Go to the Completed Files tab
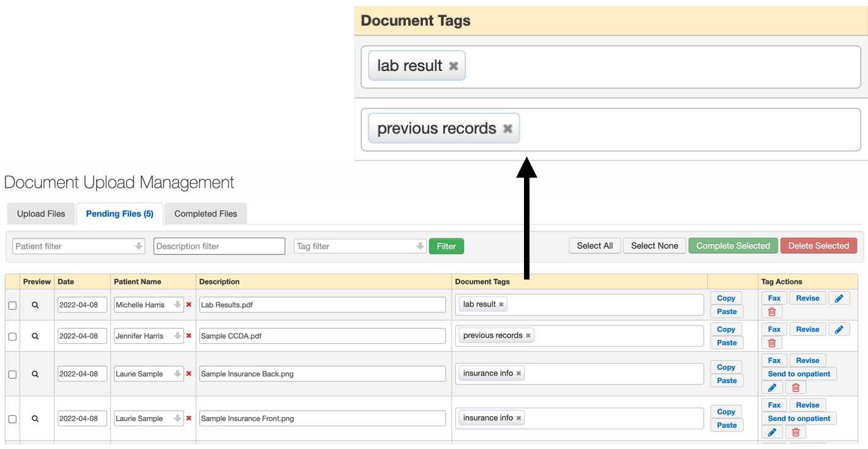 pos(206,213)
